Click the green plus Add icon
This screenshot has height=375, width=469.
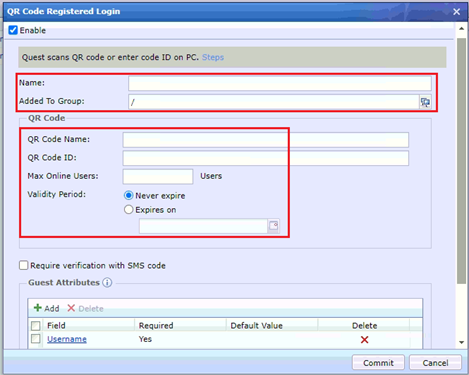(38, 308)
